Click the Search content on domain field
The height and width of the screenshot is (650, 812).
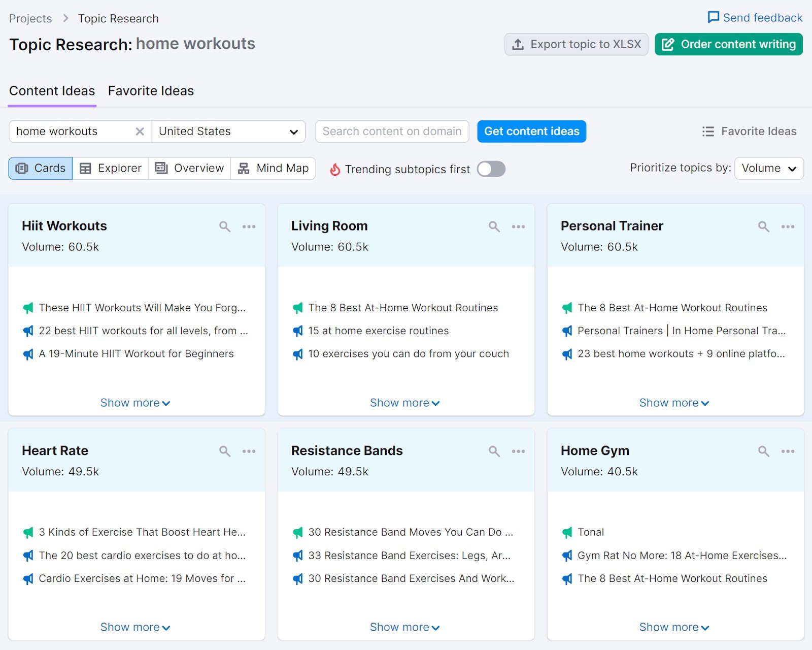392,132
